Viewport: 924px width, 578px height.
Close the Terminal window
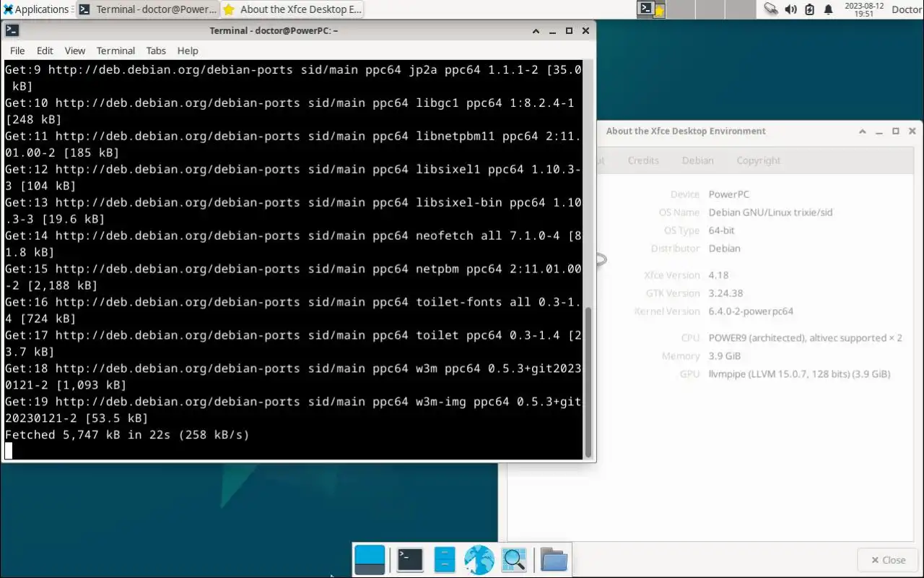585,30
